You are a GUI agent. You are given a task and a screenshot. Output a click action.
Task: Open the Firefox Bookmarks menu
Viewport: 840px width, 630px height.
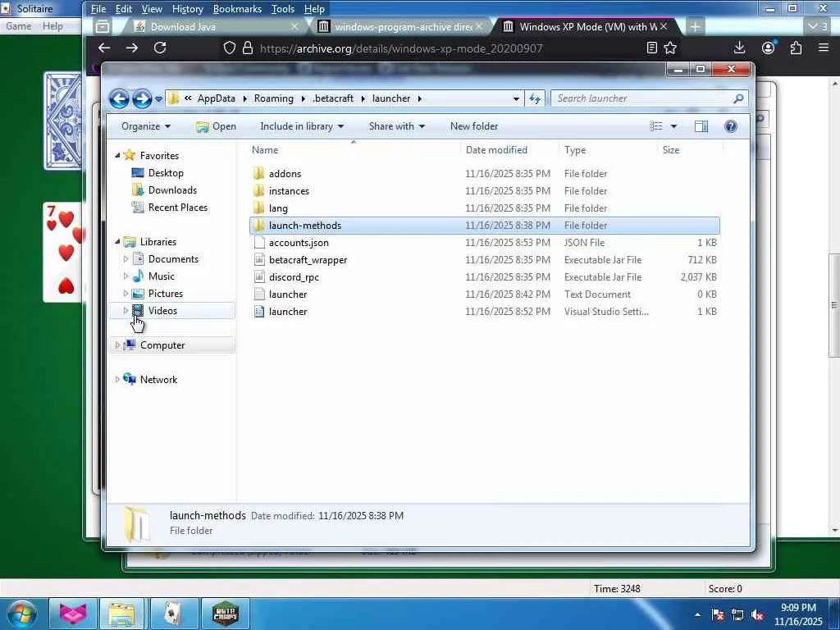coord(237,9)
